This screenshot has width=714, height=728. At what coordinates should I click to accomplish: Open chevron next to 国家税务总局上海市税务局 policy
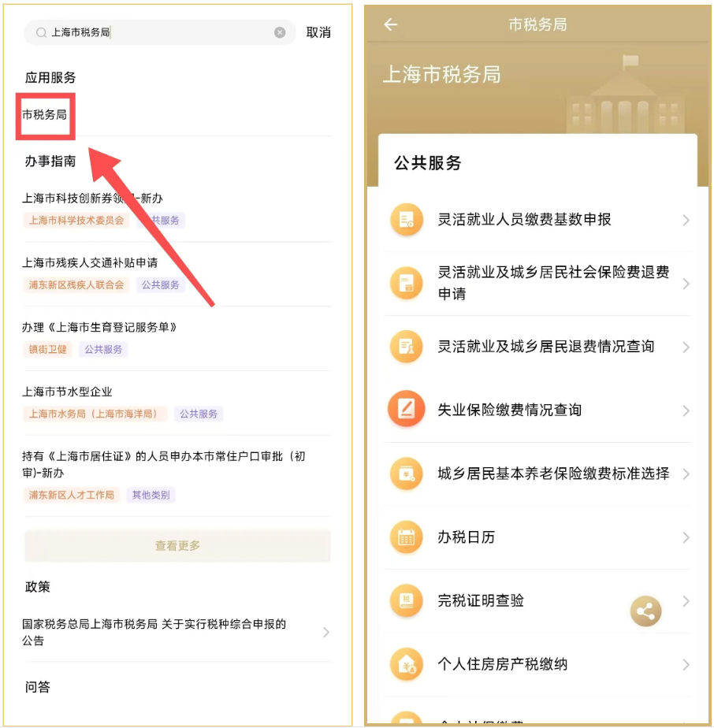[x=326, y=632]
